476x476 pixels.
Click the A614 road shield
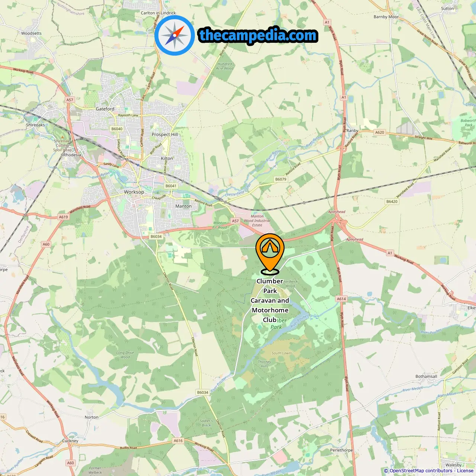pyautogui.click(x=341, y=299)
